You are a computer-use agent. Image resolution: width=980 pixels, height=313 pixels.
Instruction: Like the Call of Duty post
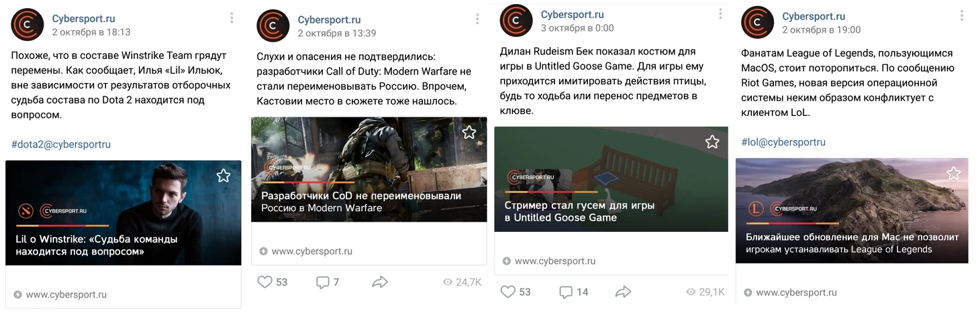pos(273,282)
